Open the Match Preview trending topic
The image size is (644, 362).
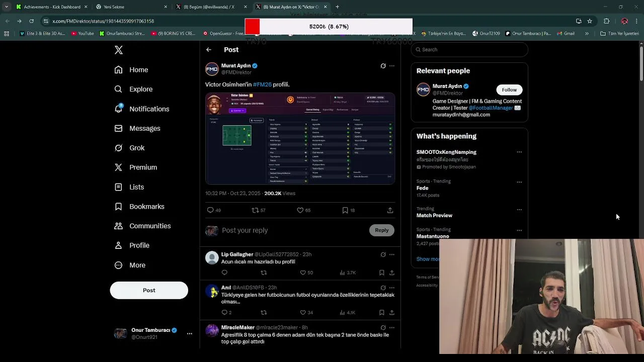[434, 215]
